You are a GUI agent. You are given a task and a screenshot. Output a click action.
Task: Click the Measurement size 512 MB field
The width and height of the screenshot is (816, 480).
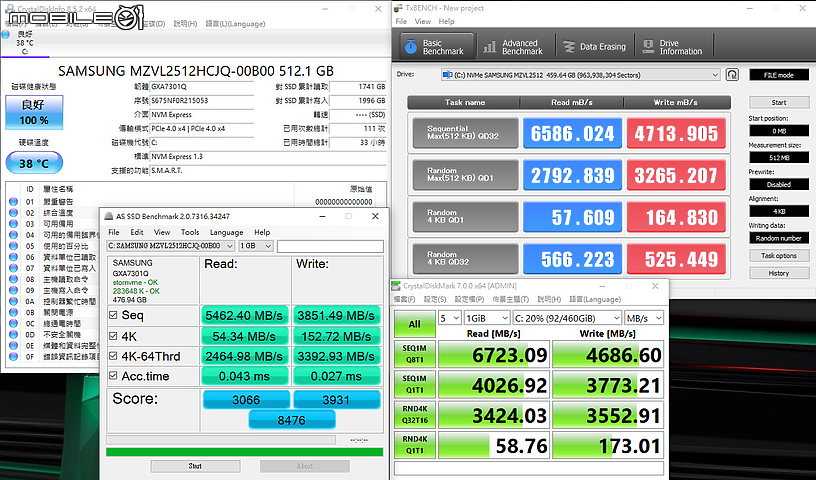point(779,157)
